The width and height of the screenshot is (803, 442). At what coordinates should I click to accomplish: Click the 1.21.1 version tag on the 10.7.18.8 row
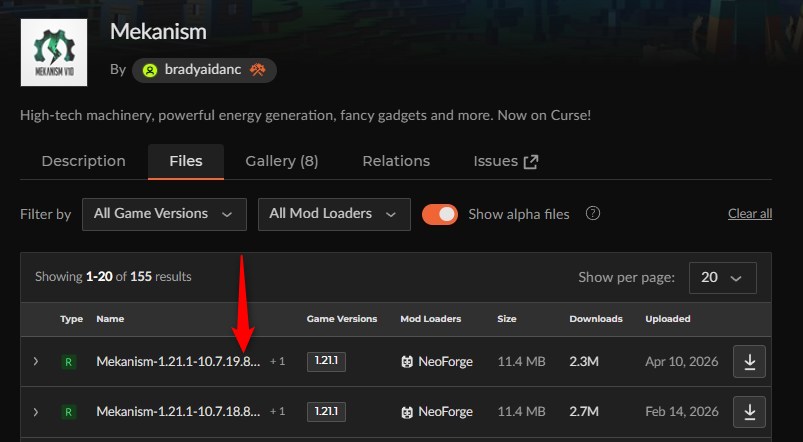[x=326, y=412]
